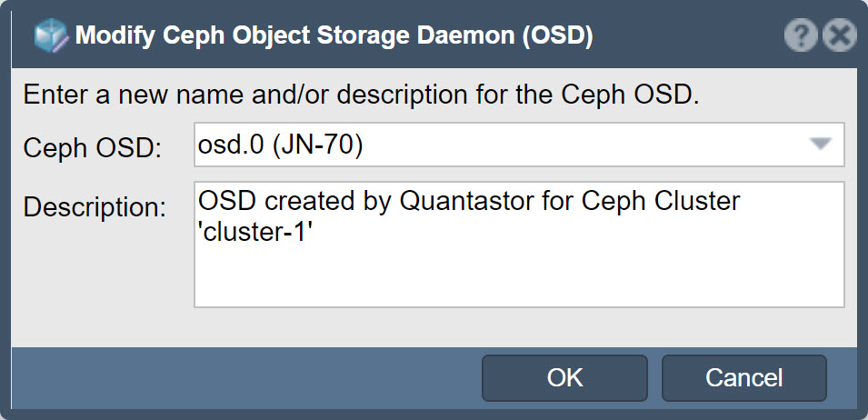Click the dialog title text
The image size is (868, 420).
tap(334, 36)
